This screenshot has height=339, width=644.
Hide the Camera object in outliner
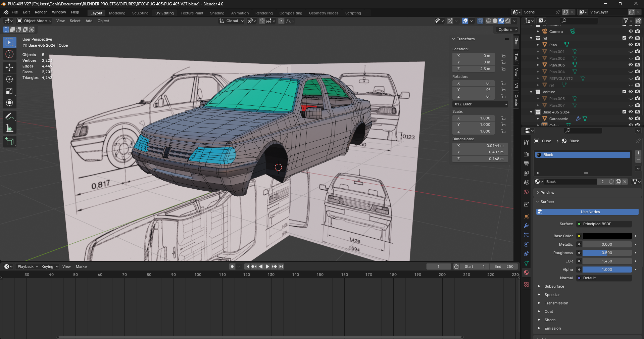[x=631, y=31]
